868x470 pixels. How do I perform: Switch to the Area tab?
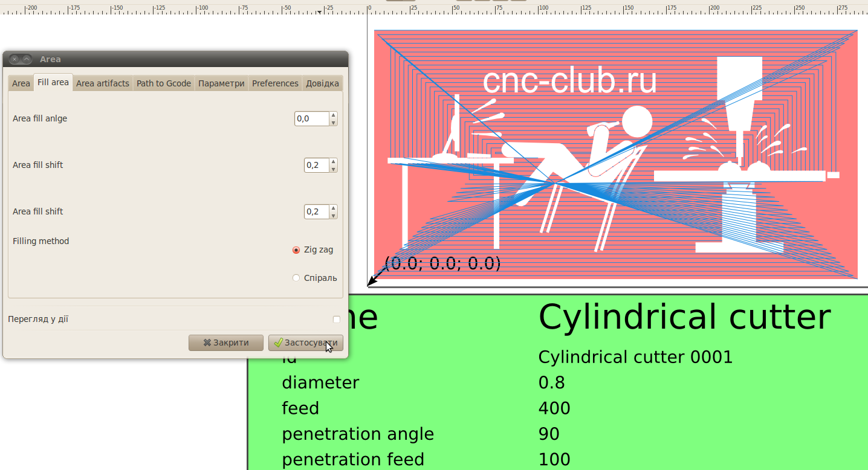pyautogui.click(x=21, y=83)
